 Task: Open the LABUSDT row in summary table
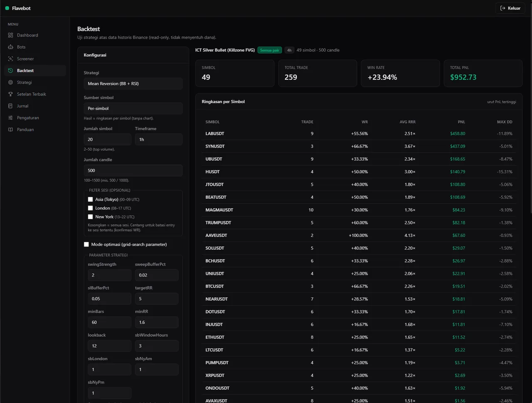pos(359,134)
